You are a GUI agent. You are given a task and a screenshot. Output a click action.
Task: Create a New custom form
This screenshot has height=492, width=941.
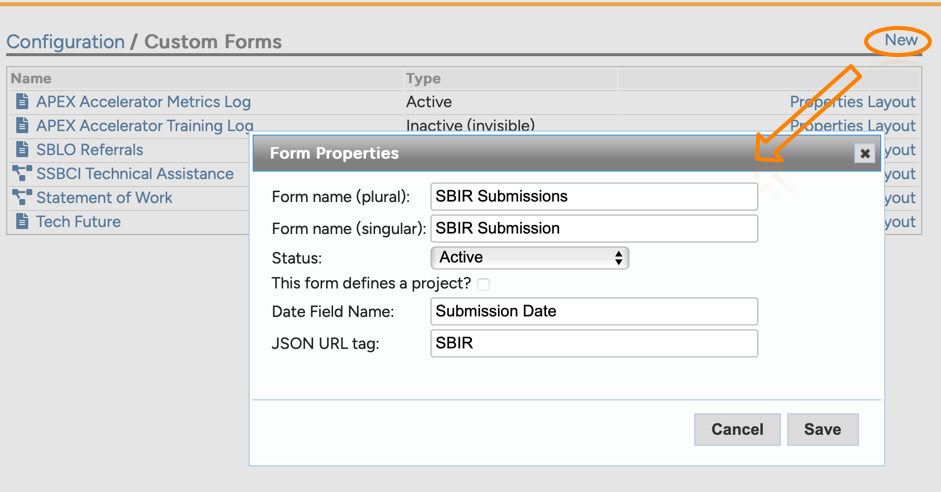click(x=900, y=40)
